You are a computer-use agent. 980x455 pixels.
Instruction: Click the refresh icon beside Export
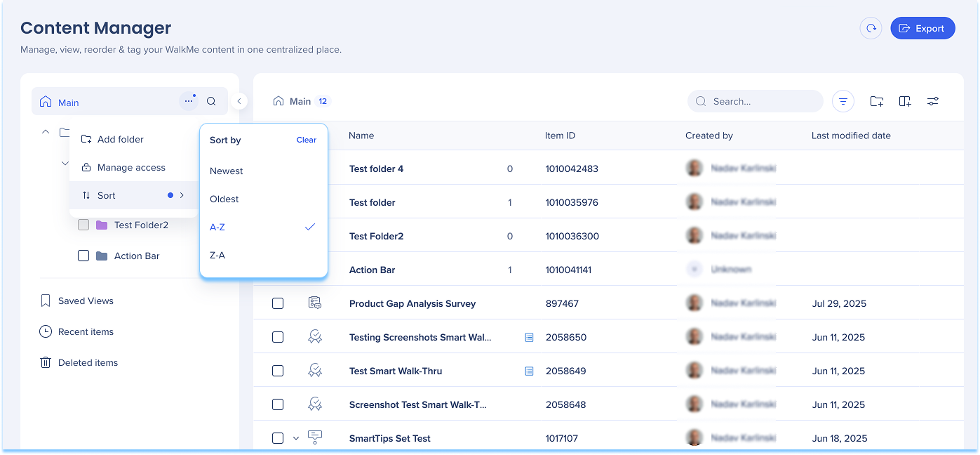pos(871,28)
